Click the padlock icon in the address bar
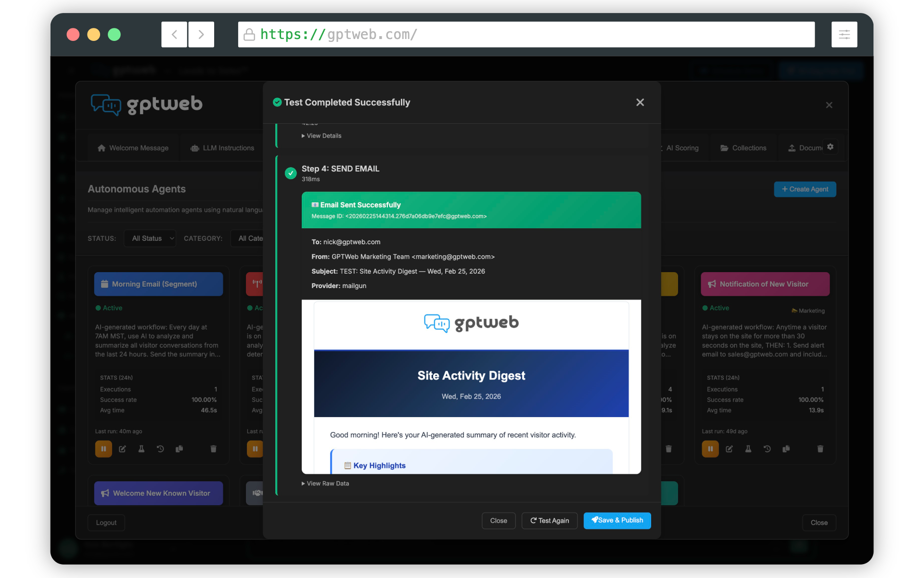 [249, 35]
